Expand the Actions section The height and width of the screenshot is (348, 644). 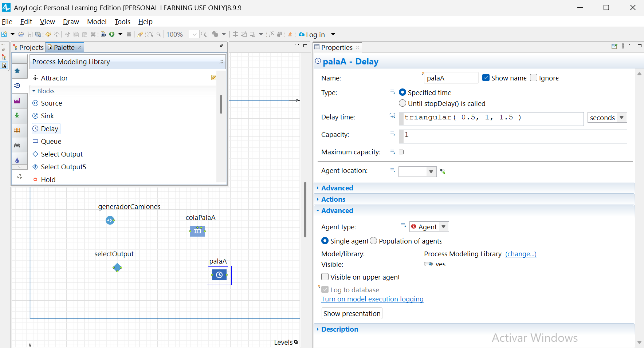(x=333, y=199)
